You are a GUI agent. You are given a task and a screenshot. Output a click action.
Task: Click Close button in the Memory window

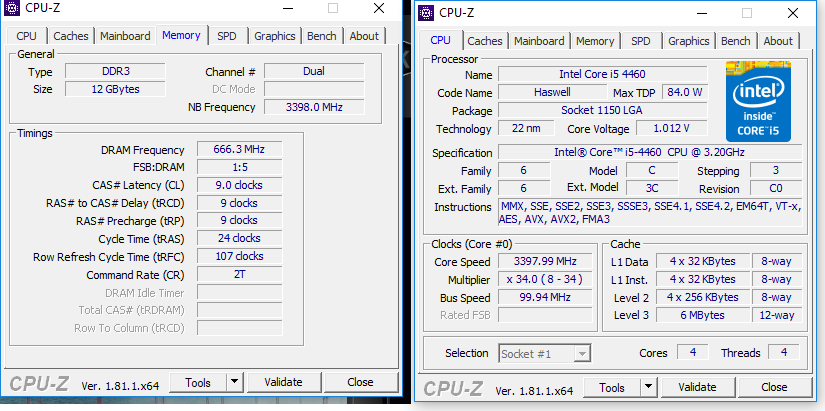360,382
